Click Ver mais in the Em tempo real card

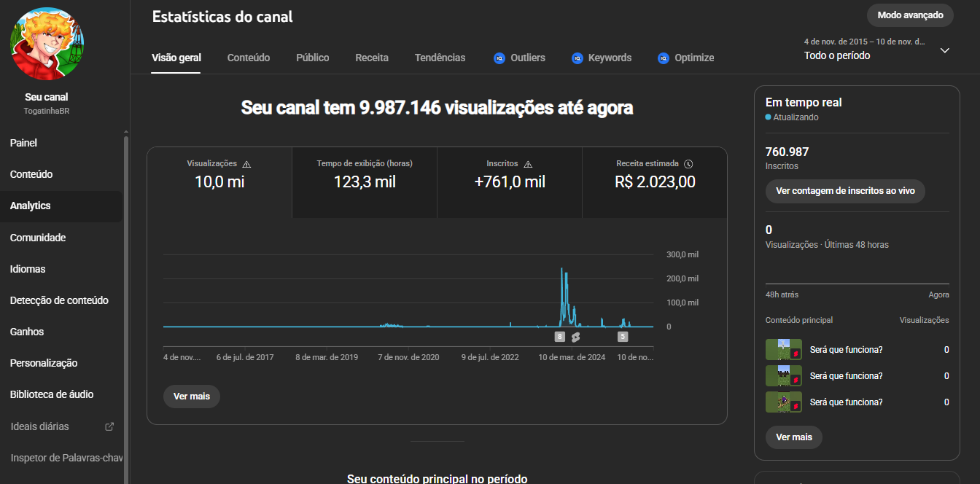(794, 437)
